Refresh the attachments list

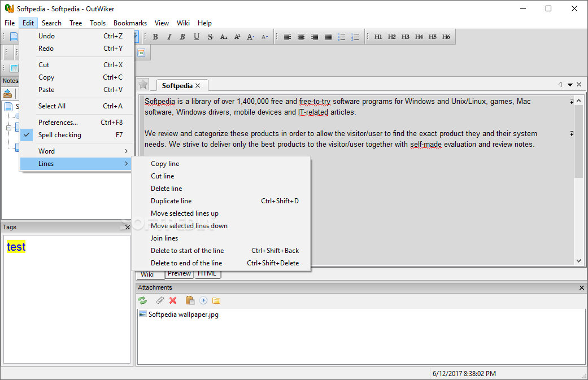[142, 300]
